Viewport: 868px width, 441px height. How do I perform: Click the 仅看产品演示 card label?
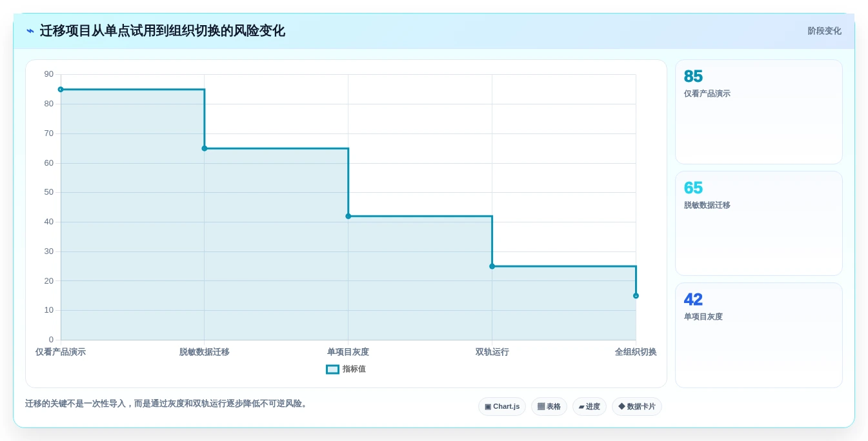tap(707, 93)
